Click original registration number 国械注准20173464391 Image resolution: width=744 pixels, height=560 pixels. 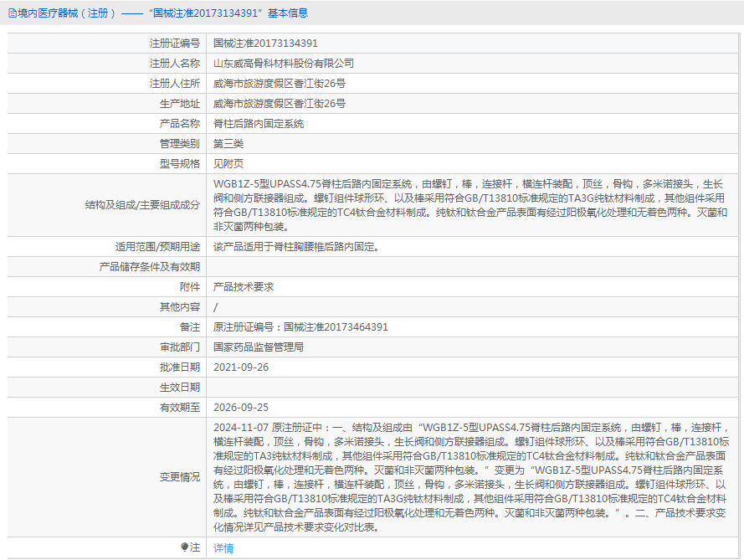click(300, 327)
